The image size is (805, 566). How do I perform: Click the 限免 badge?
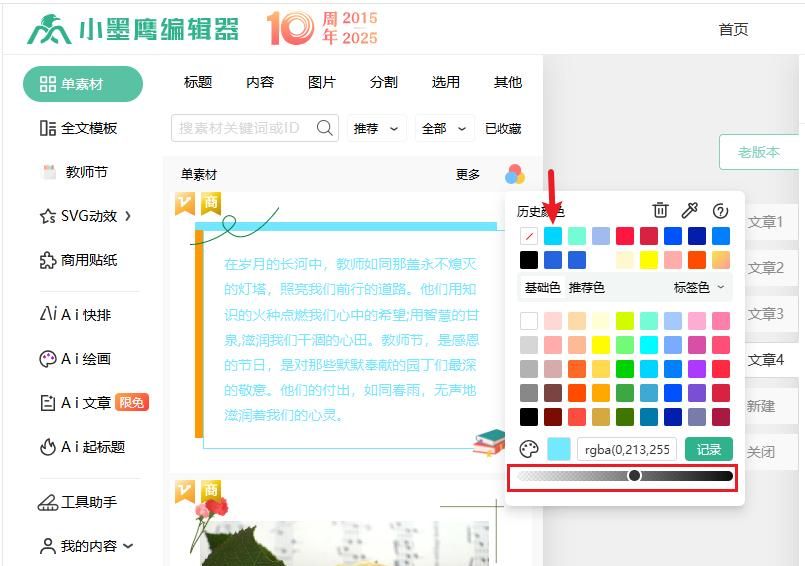[131, 402]
